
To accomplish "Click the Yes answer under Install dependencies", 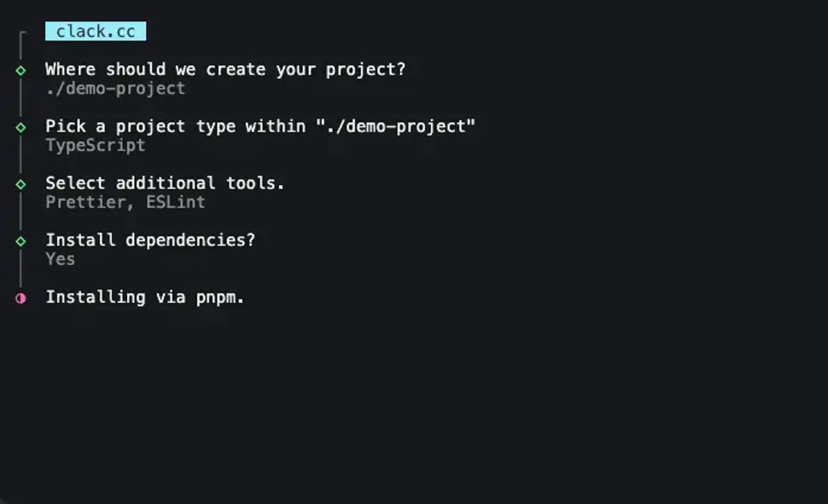I will point(60,259).
